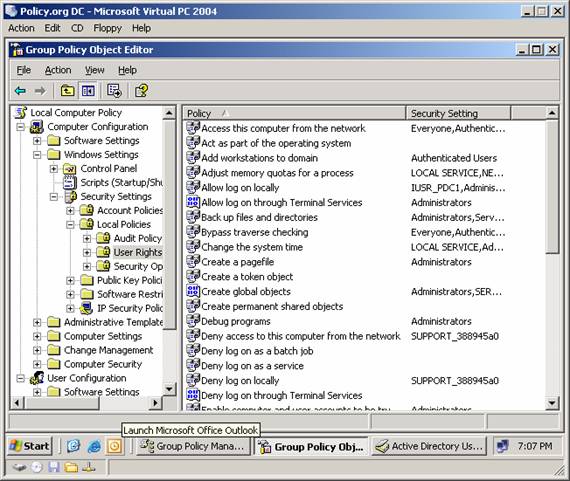Select 'Add workstations to domain' policy
This screenshot has height=481, width=570.
260,158
